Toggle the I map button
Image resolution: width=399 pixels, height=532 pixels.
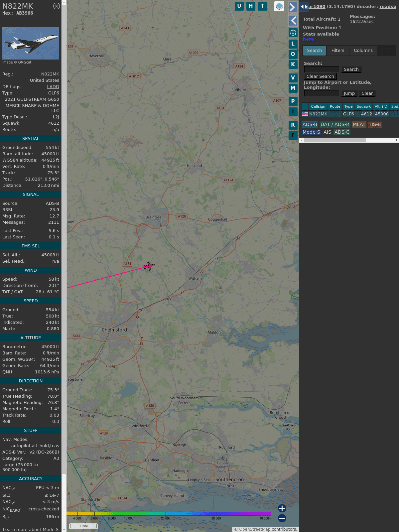coord(293,111)
